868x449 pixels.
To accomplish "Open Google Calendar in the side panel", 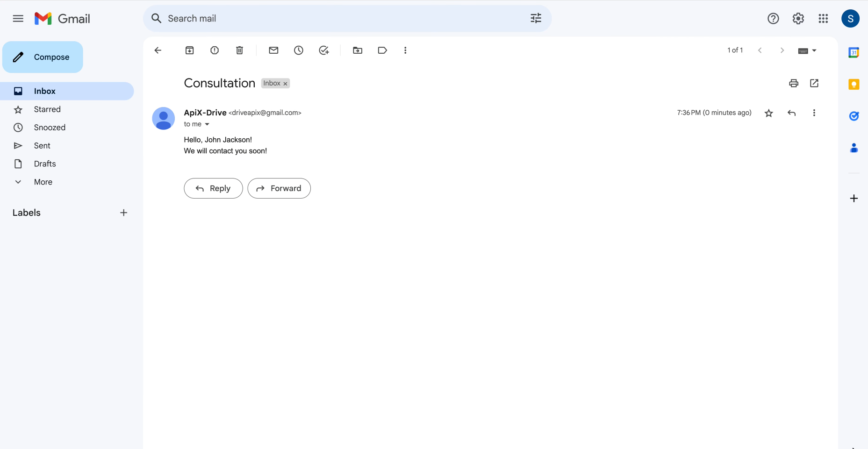I will coord(854,52).
